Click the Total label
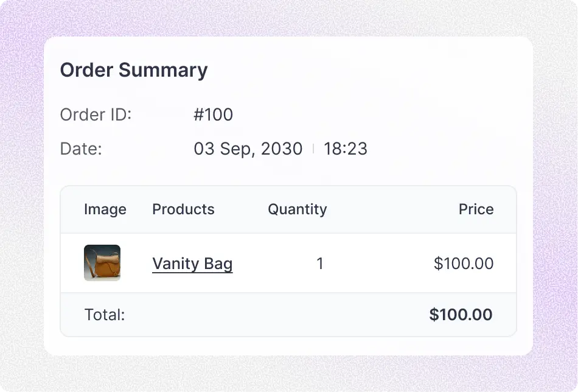The width and height of the screenshot is (578, 392). point(105,315)
